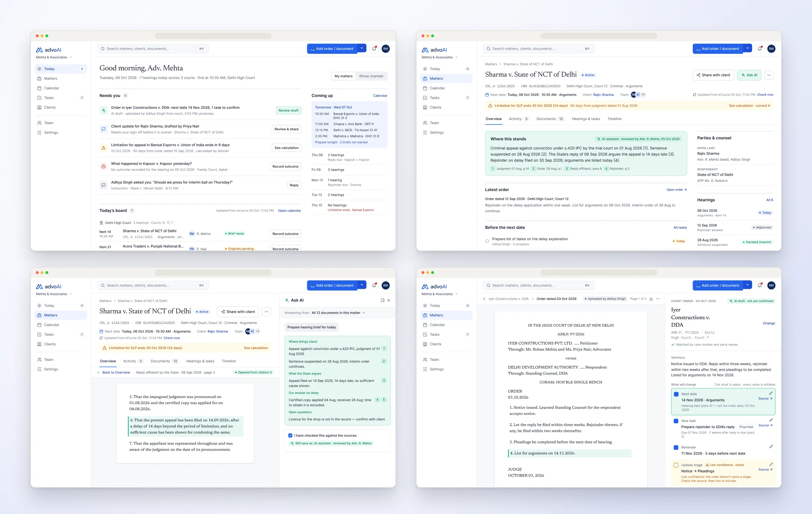812x514 pixels.
Task: Tick the Update stage checkbox
Action: 676,465
